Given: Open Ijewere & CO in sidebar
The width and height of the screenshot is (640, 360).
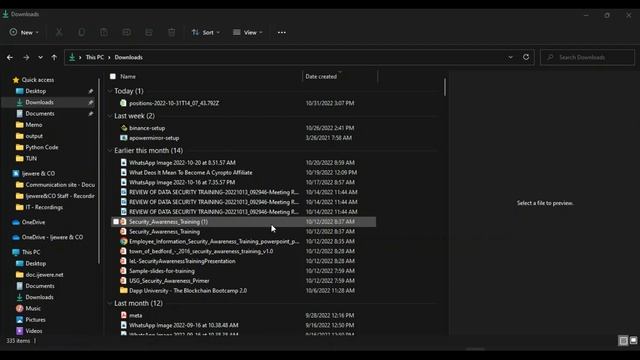Looking at the screenshot, I should [x=38, y=173].
